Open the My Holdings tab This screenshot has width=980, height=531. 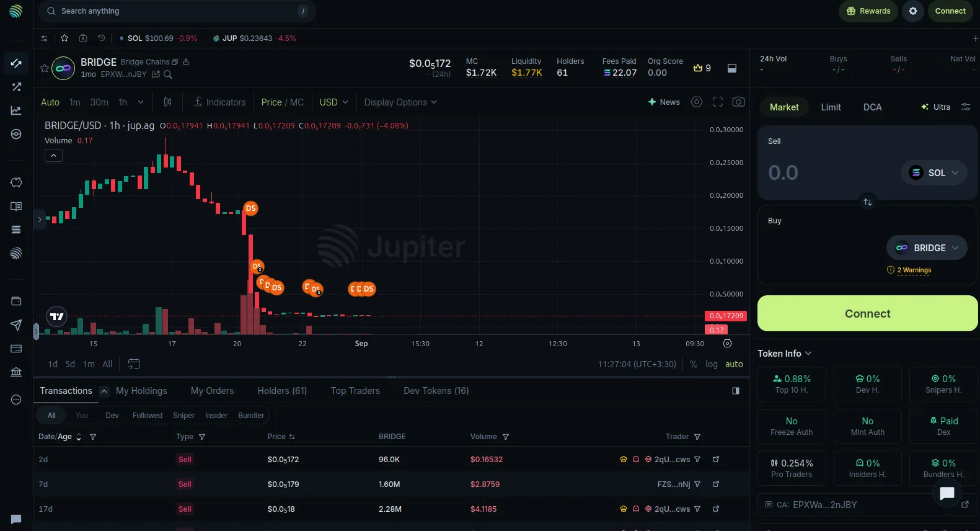[141, 391]
